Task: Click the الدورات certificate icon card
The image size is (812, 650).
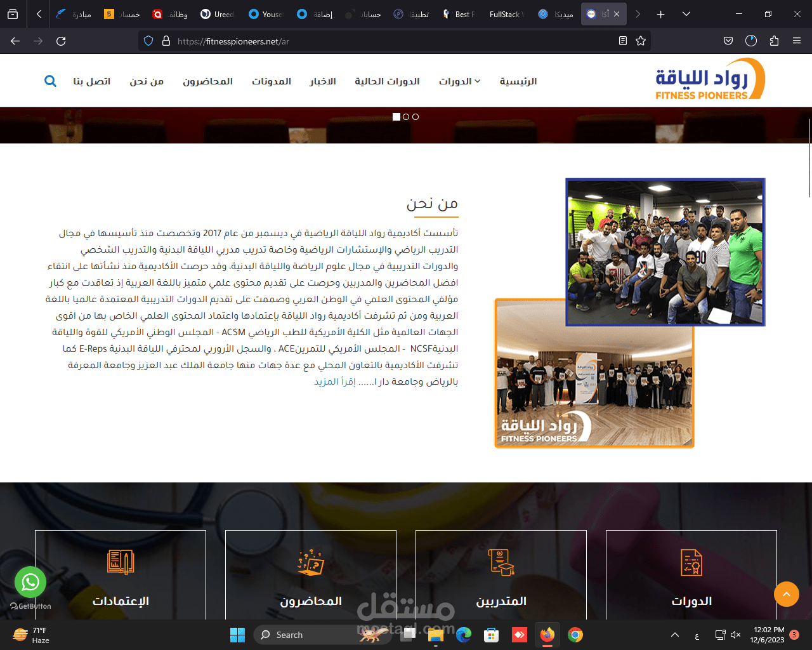Action: tap(691, 562)
